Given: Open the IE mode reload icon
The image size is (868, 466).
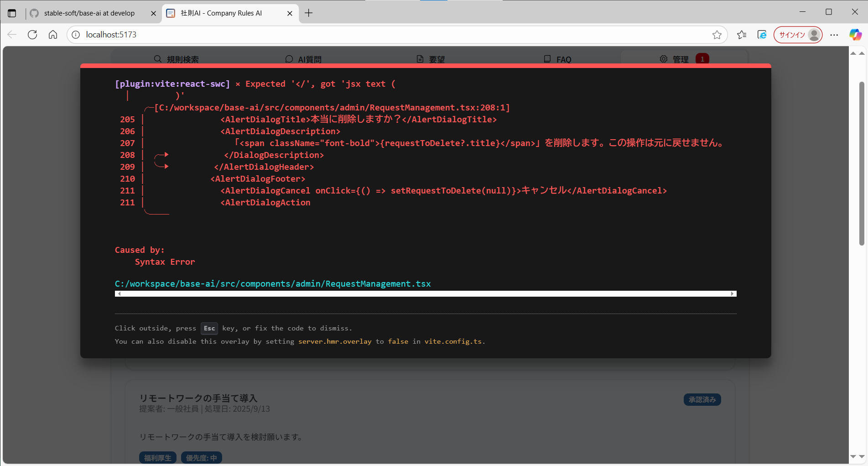Looking at the screenshot, I should click(762, 35).
